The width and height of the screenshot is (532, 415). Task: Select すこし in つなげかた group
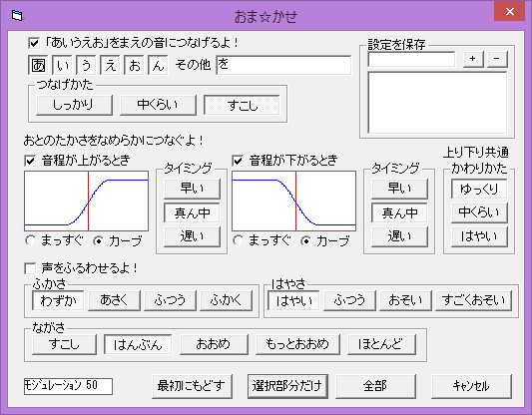(242, 105)
